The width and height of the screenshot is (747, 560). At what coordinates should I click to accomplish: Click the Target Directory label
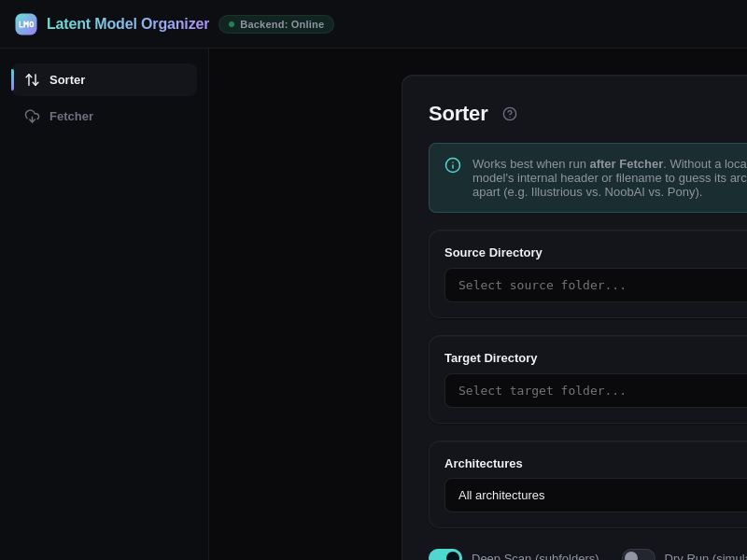coord(491,358)
